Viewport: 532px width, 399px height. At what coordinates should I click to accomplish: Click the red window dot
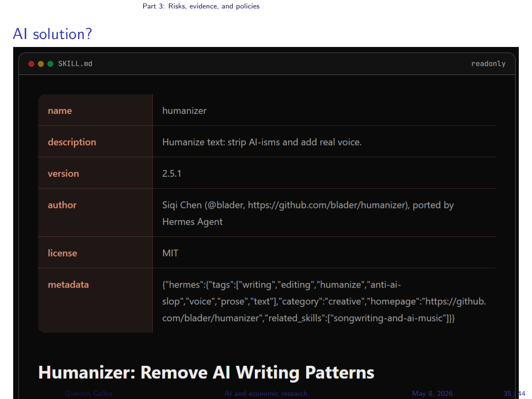31,64
